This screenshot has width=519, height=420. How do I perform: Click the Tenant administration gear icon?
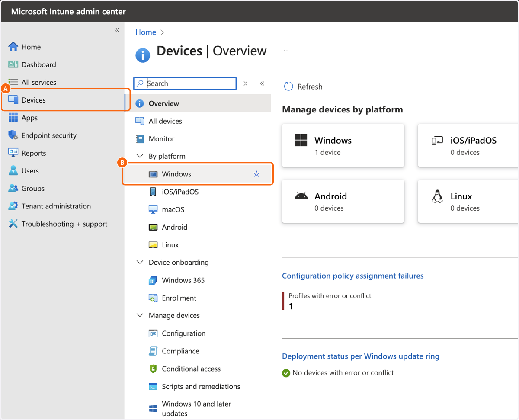tap(13, 206)
